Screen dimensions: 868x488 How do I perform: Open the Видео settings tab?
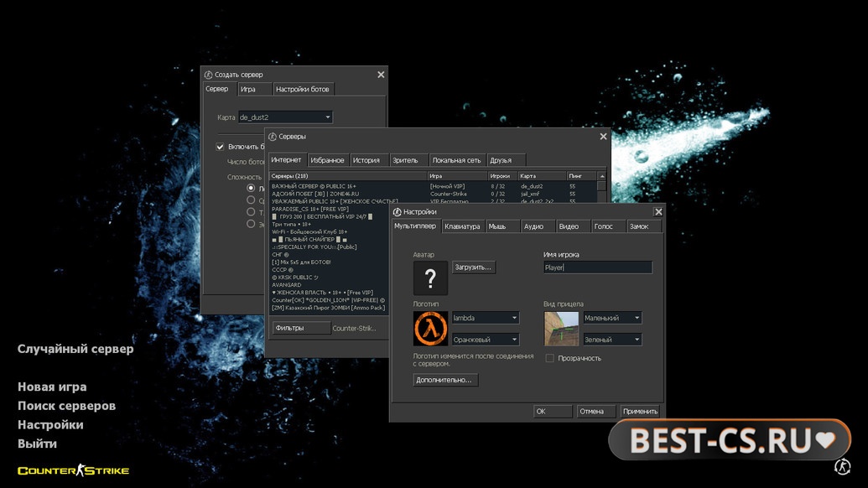(x=573, y=226)
